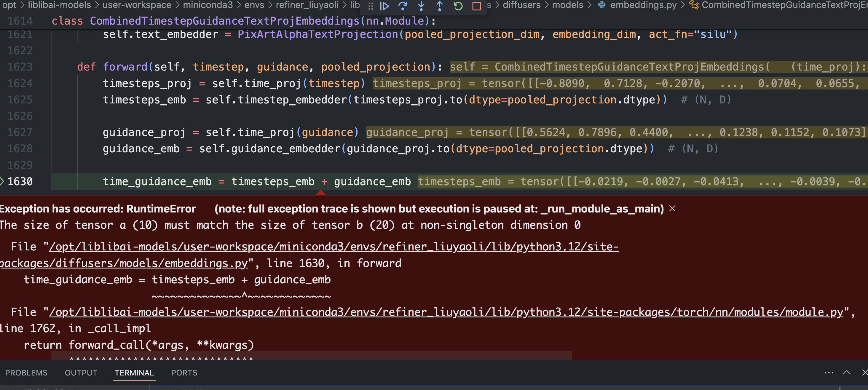Dismiss the RuntimeError exception widget
This screenshot has height=390, width=868.
[673, 208]
